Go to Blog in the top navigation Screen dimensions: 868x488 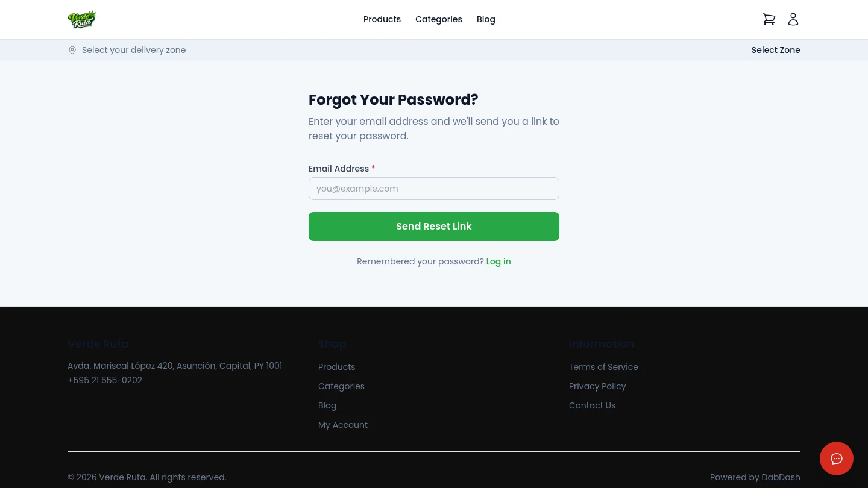[486, 19]
